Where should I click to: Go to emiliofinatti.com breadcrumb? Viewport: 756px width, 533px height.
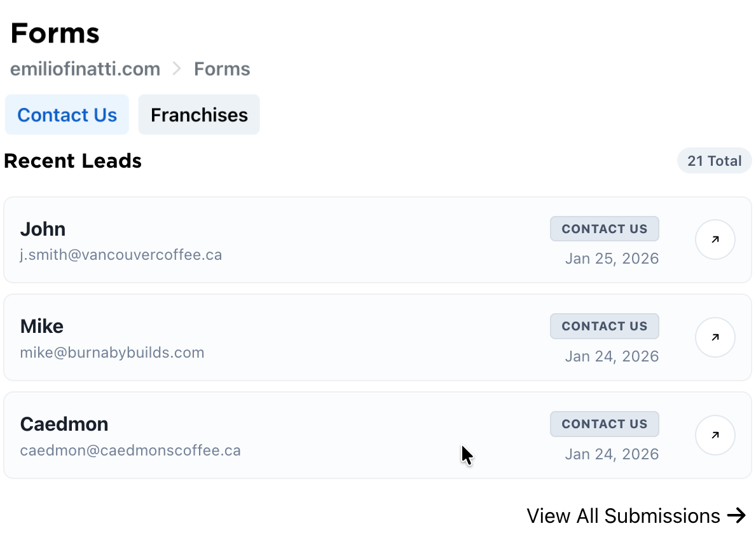point(85,69)
